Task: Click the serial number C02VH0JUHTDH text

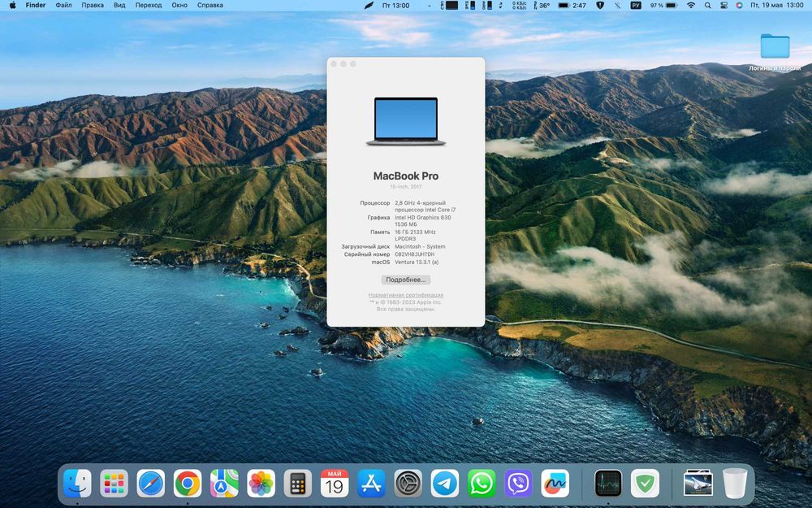Action: pos(414,254)
